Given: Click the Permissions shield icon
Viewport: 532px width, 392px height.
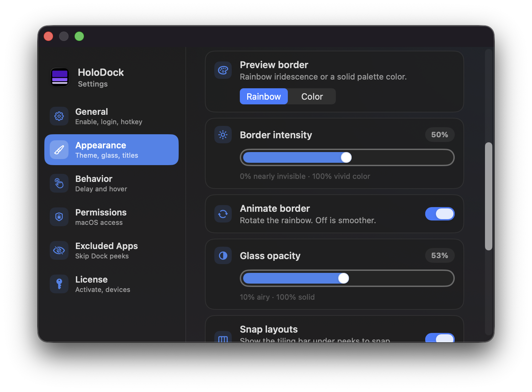Looking at the screenshot, I should coord(59,217).
